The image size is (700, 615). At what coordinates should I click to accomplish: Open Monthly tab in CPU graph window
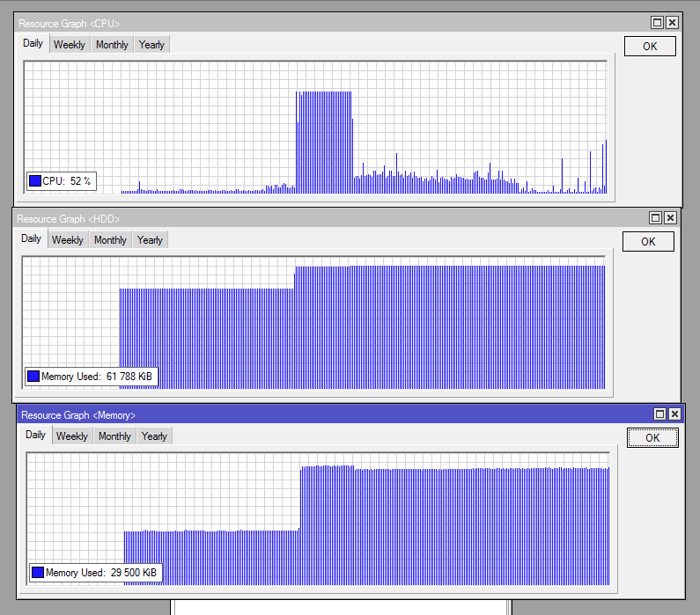click(112, 45)
